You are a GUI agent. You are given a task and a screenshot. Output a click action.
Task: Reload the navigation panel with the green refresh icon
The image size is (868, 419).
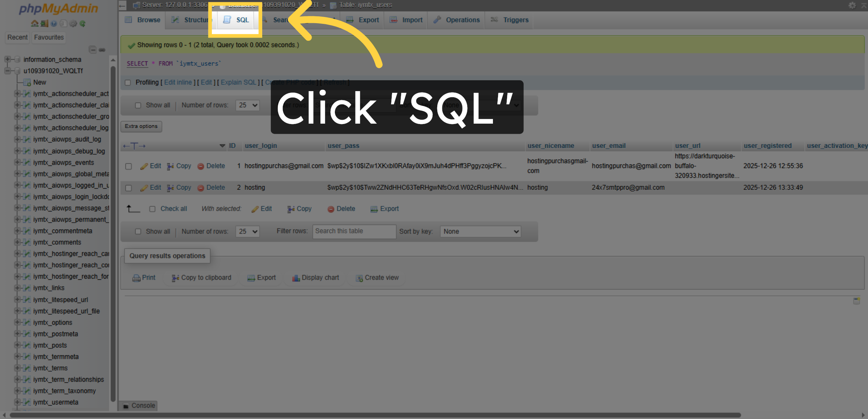(x=83, y=23)
